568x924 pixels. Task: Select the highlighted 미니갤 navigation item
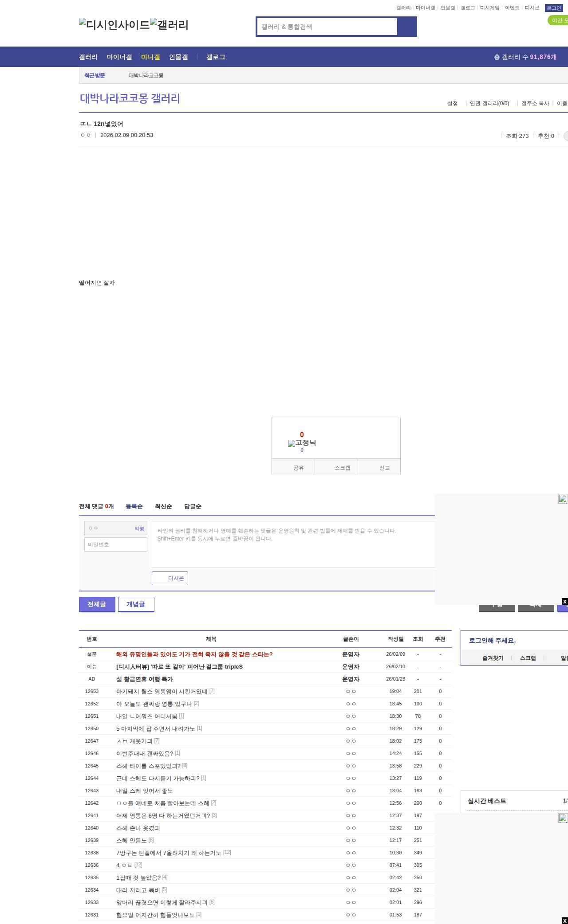coord(150,57)
